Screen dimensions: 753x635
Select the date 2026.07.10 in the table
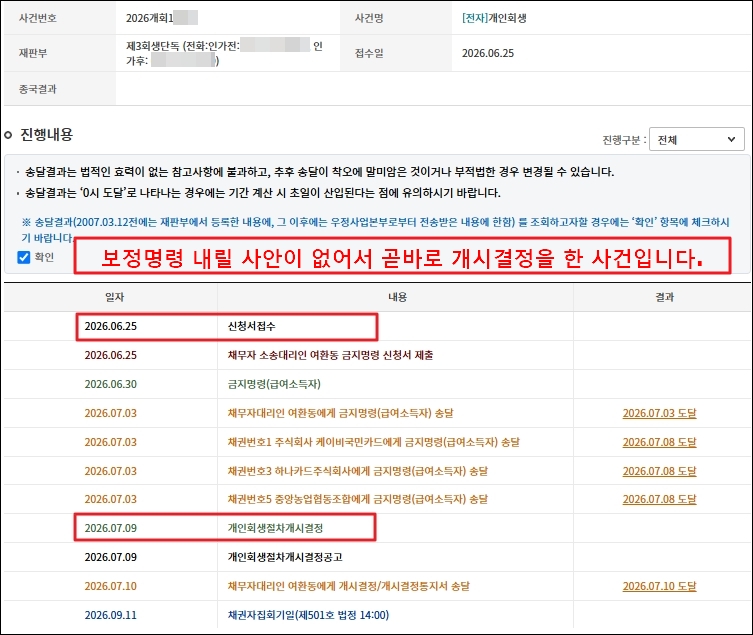pos(110,586)
